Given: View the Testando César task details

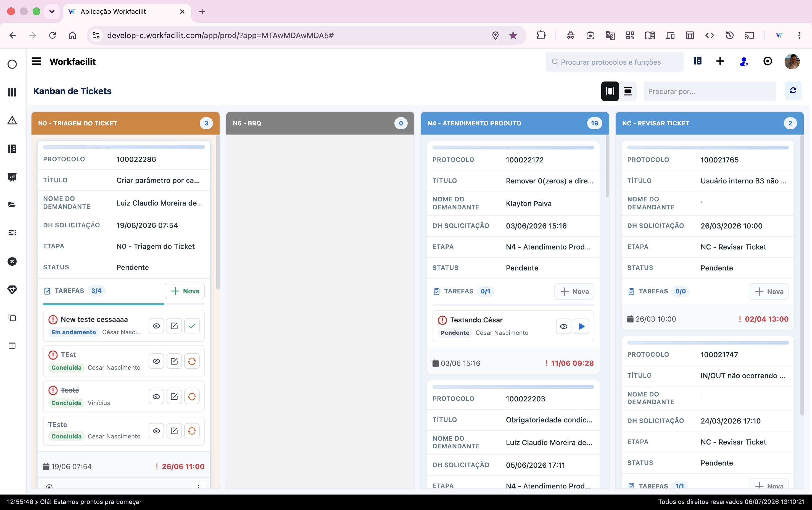Looking at the screenshot, I should click(x=563, y=326).
